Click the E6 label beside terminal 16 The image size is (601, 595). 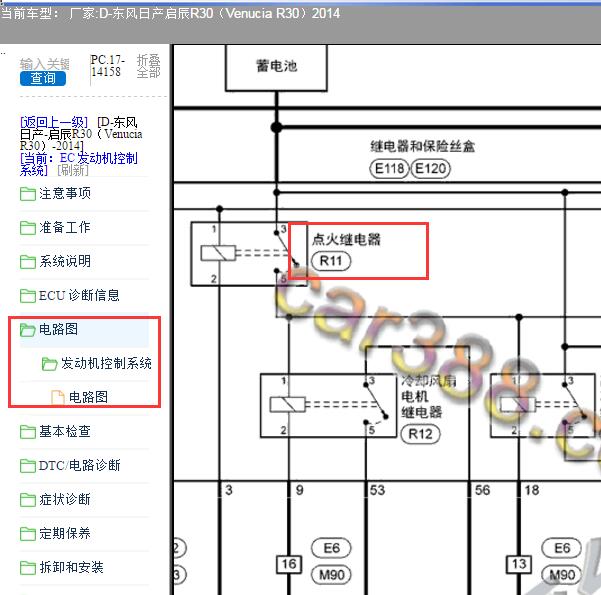[x=332, y=548]
